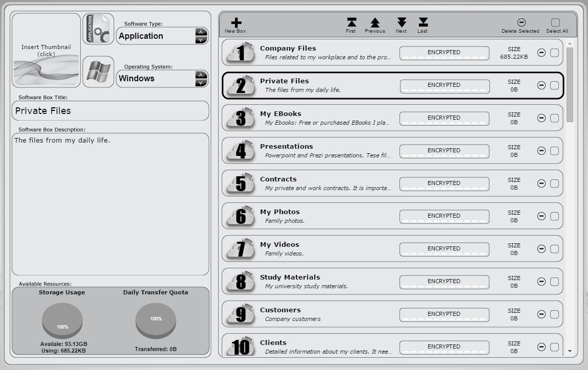Click the number 9 cloud icon

(241, 314)
